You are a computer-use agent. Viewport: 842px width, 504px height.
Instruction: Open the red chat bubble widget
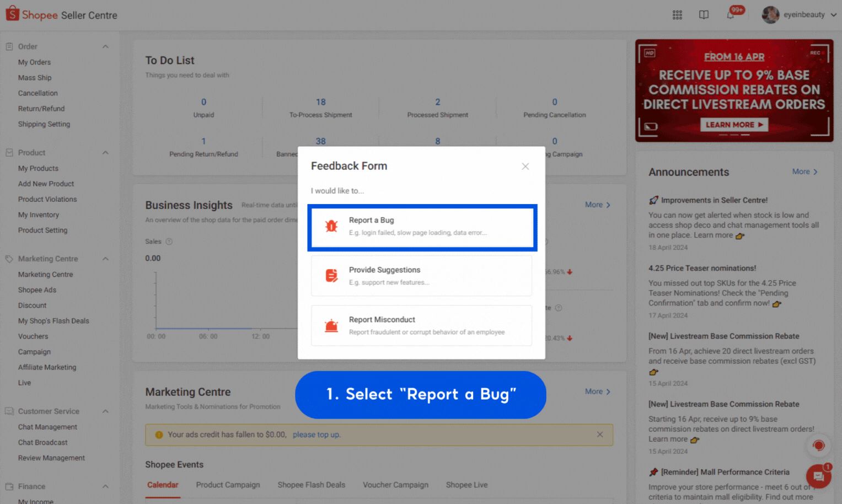(x=818, y=476)
